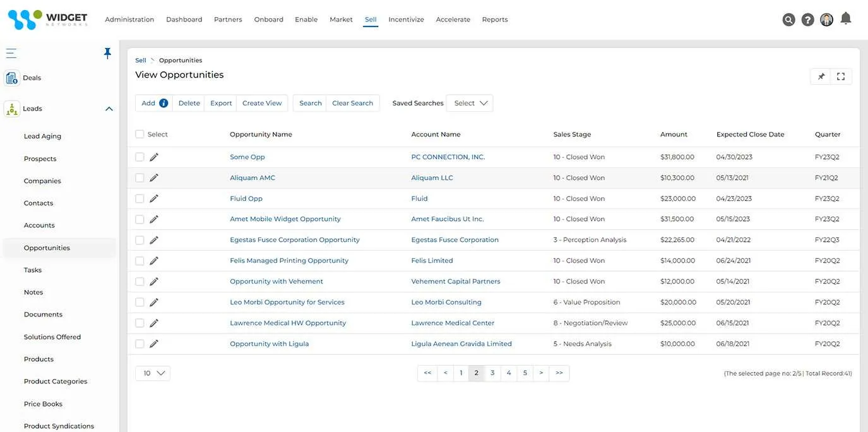Check the Select all checkbox in header
The image size is (868, 432).
(140, 134)
